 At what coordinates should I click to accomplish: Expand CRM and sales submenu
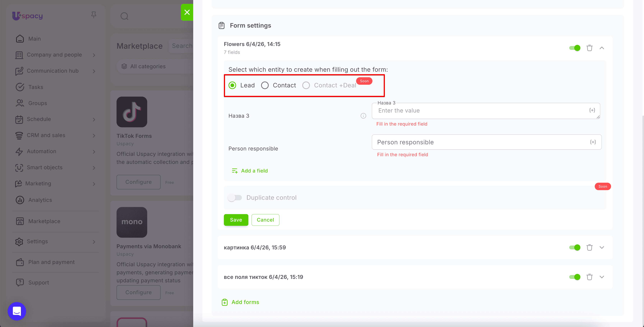(94, 136)
